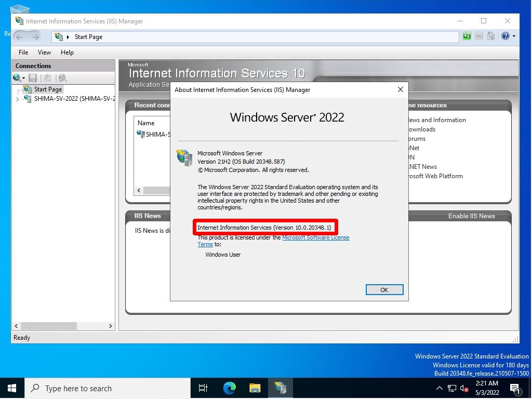Image resolution: width=532 pixels, height=399 pixels.
Task: Expand the SHIMA-SV-2022 server node
Action: point(17,98)
